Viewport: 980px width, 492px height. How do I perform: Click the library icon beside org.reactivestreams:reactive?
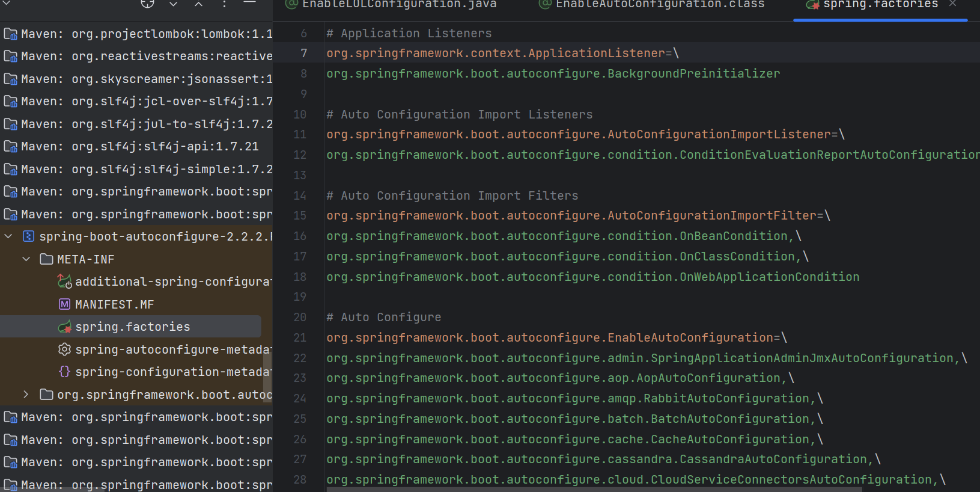[10, 57]
